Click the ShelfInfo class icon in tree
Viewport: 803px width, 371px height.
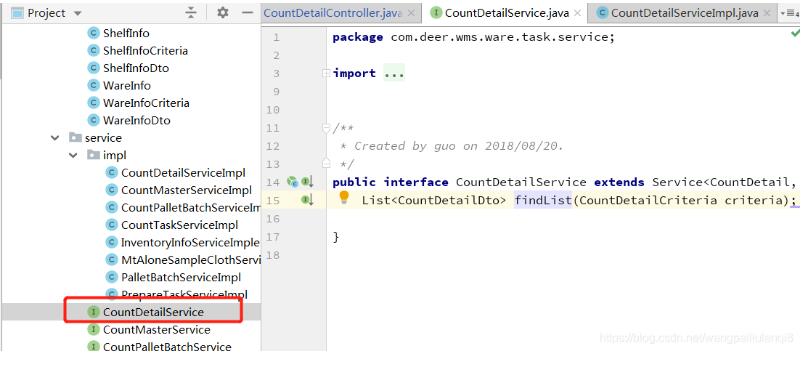tap(93, 33)
